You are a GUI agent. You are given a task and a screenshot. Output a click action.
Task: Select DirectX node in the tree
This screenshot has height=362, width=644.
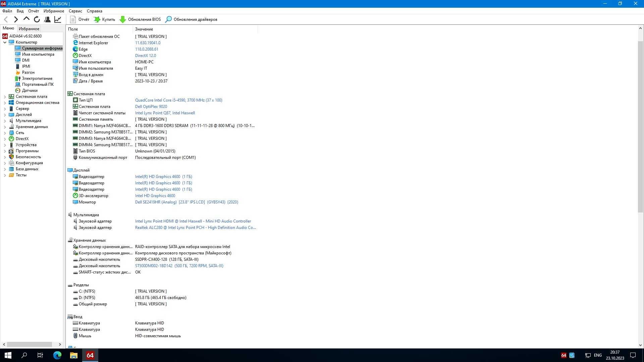[22, 139]
